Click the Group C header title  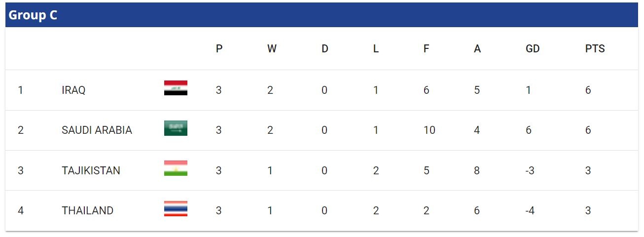pyautogui.click(x=33, y=15)
